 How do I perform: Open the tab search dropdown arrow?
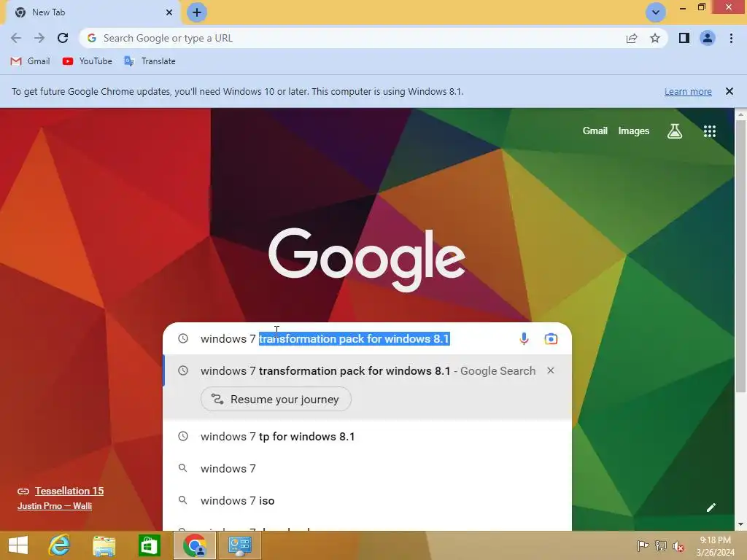(656, 12)
